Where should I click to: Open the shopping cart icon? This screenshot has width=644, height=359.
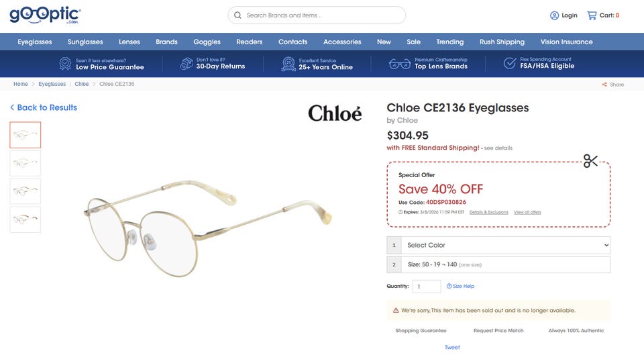click(x=592, y=15)
